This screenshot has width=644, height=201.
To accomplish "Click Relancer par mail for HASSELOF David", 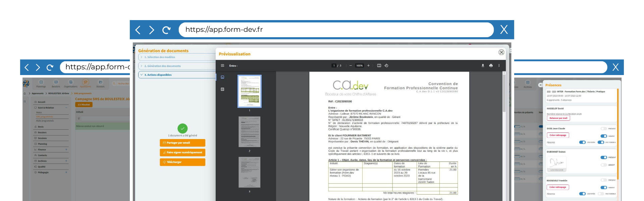I will (x=558, y=118).
